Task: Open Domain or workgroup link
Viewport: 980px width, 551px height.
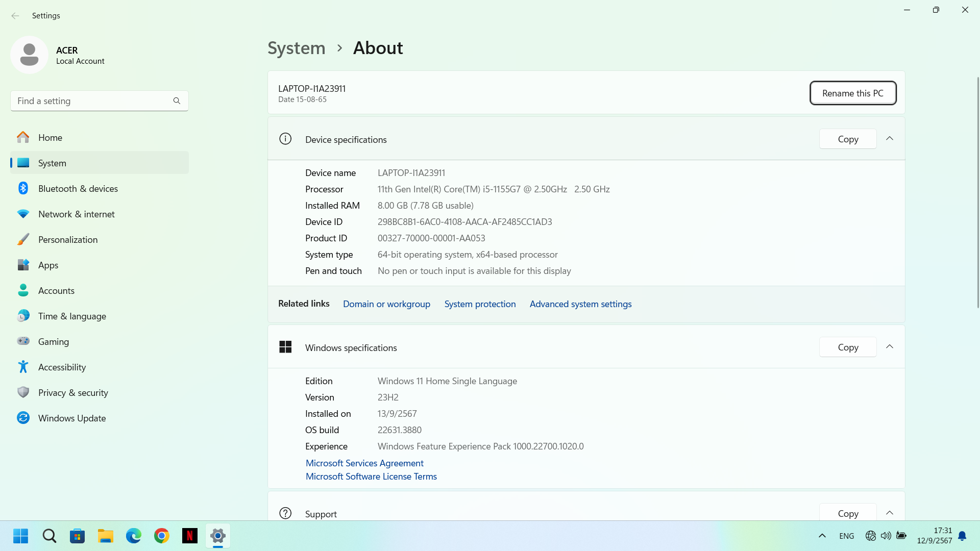Action: click(x=386, y=304)
